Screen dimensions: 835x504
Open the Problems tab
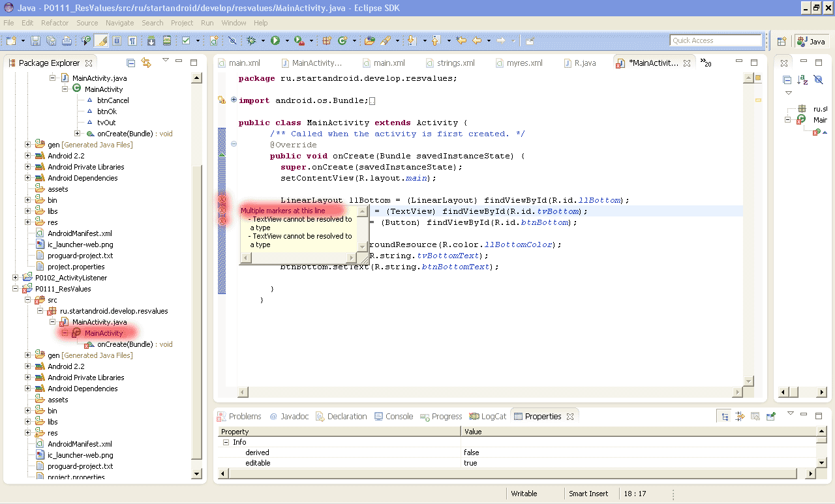pyautogui.click(x=239, y=416)
